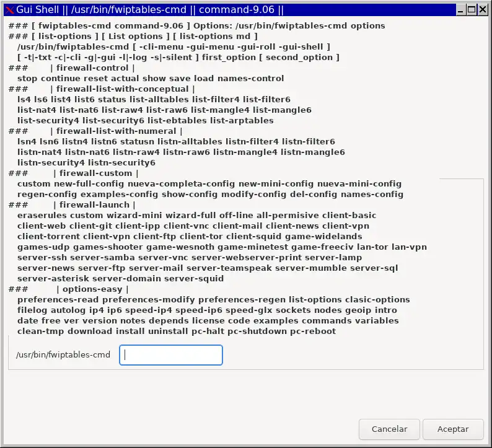Click the 'wizard-full' option text
Viewport: 492px width, 448px height.
pos(190,216)
